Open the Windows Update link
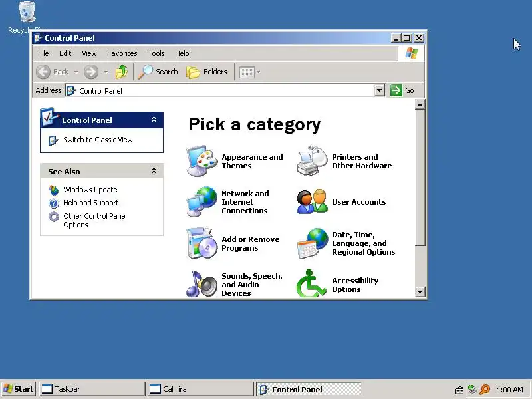This screenshot has width=532, height=399. 90,190
